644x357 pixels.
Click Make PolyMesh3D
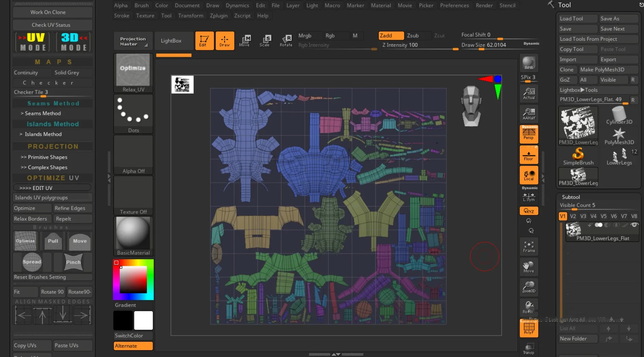(609, 69)
